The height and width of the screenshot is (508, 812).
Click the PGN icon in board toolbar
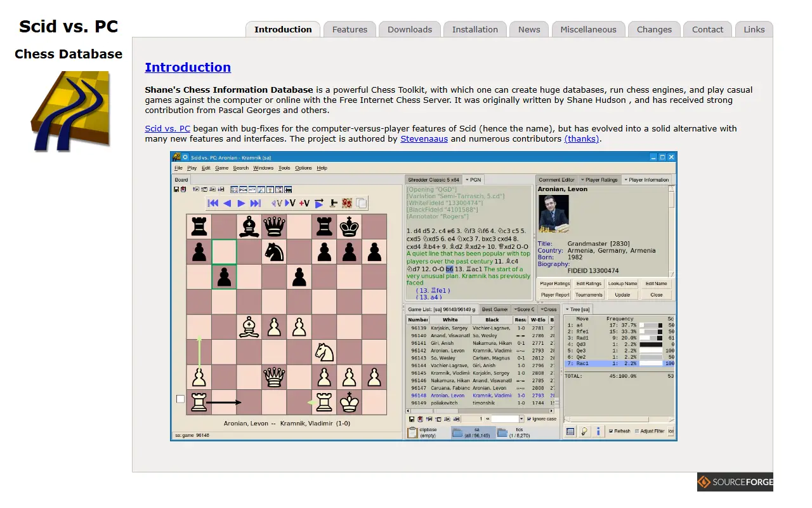(243, 189)
